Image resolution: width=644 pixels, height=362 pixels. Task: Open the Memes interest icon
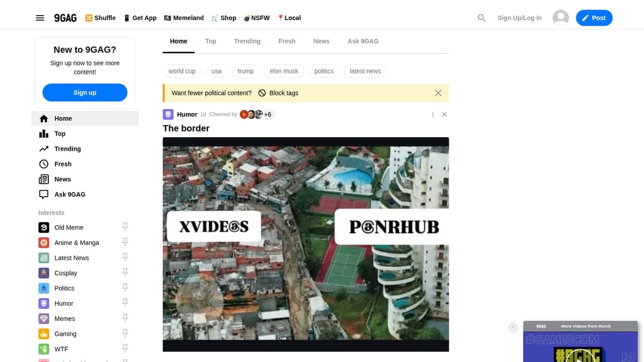[x=44, y=319]
